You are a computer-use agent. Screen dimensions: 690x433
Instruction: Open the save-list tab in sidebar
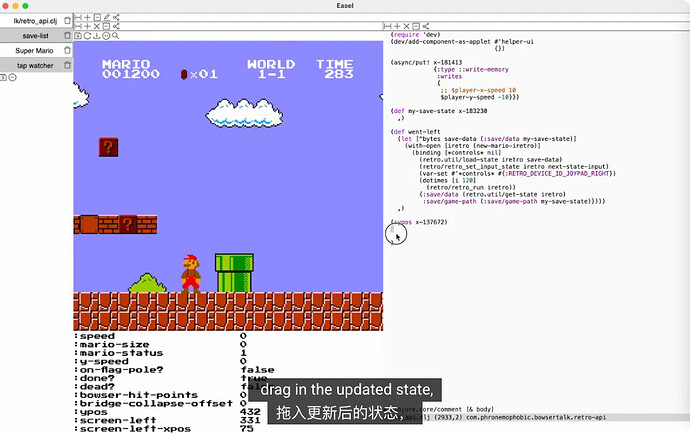tap(35, 35)
